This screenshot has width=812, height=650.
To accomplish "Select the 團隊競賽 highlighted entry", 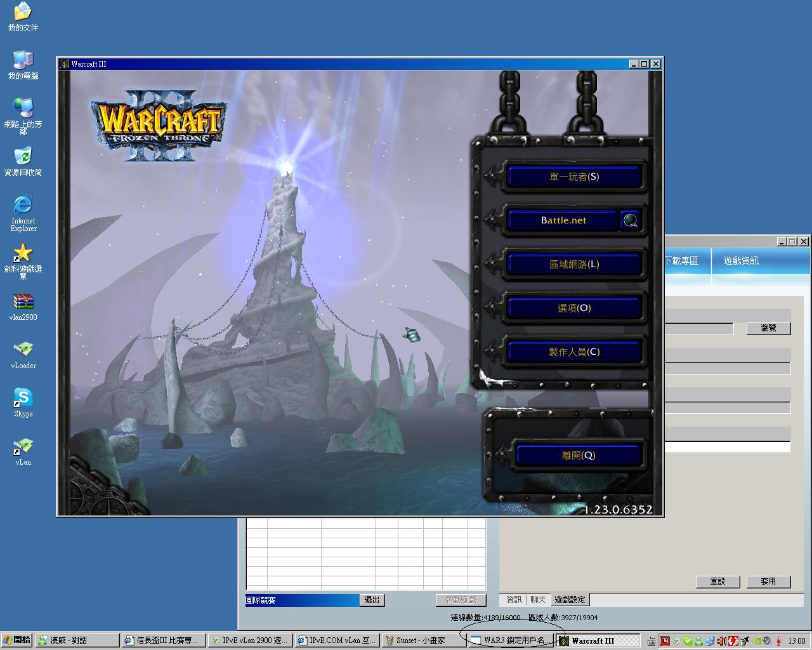I will pyautogui.click(x=302, y=600).
